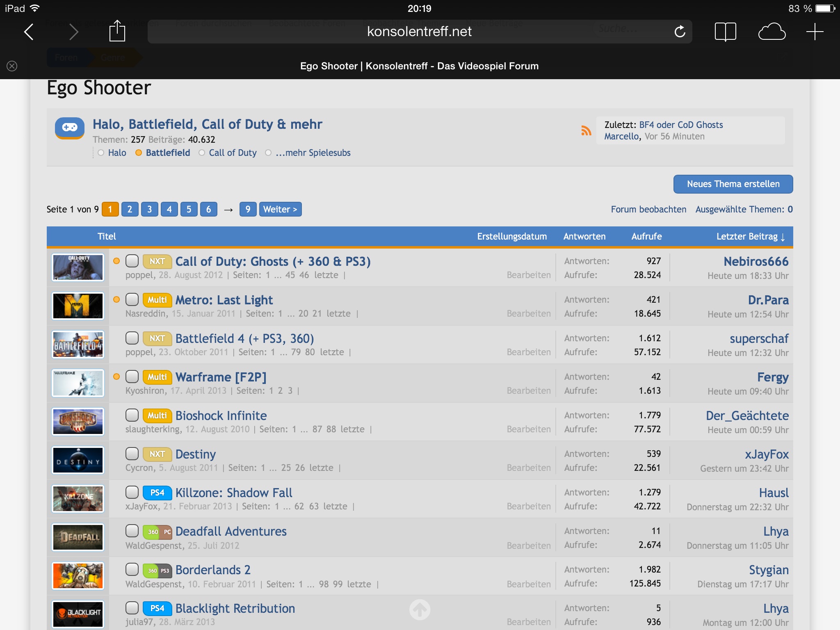Open user profile Nebiros666
Viewport: 840px width, 630px height.
pyautogui.click(x=756, y=262)
